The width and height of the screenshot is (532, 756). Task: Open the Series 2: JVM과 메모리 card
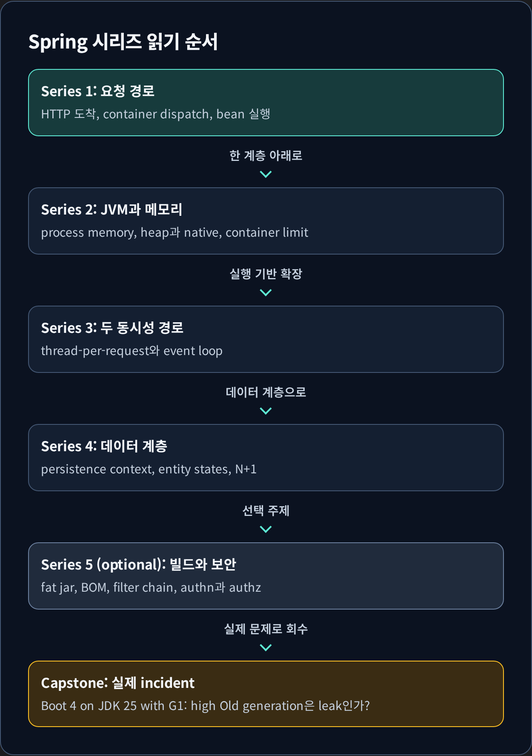(266, 221)
